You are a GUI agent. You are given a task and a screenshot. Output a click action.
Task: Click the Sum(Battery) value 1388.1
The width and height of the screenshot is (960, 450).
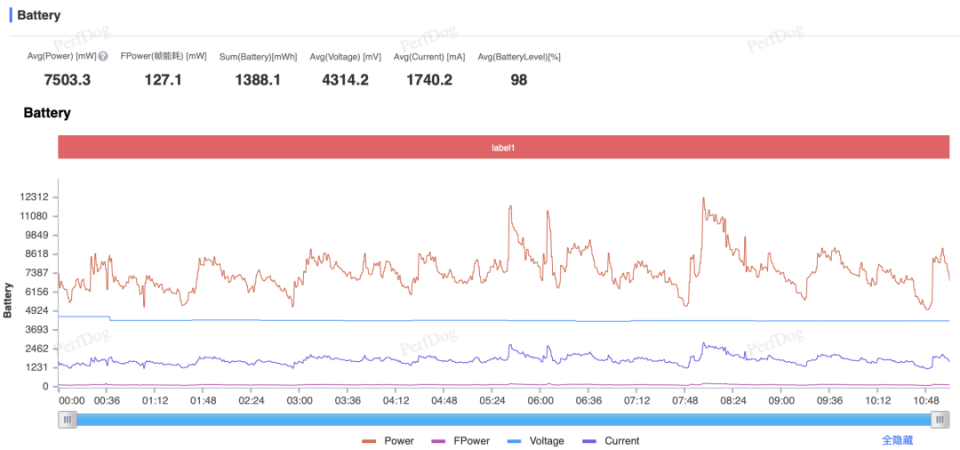258,80
